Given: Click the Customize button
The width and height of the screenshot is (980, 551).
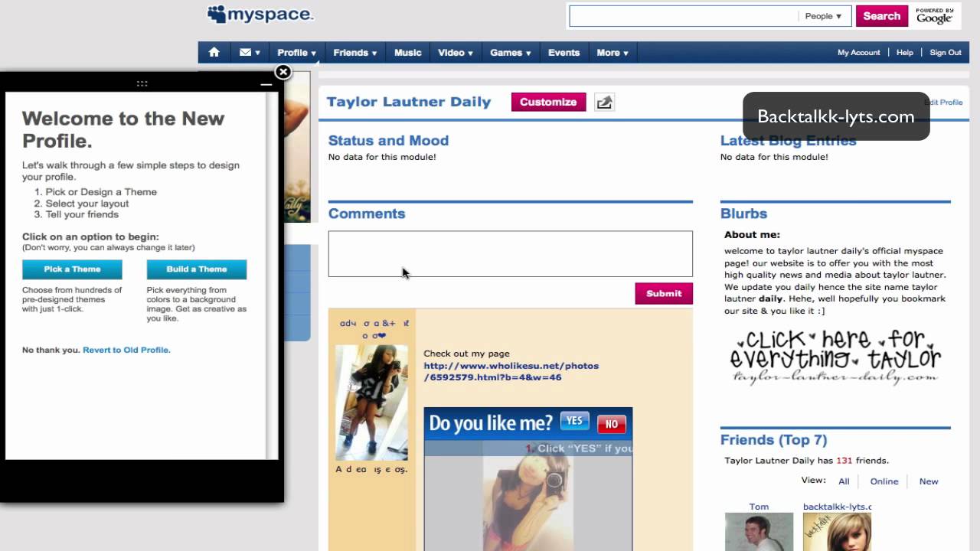Looking at the screenshot, I should (x=548, y=102).
